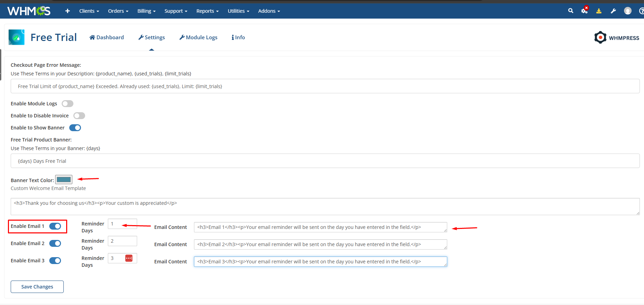Click the plus add-new icon

[x=68, y=11]
